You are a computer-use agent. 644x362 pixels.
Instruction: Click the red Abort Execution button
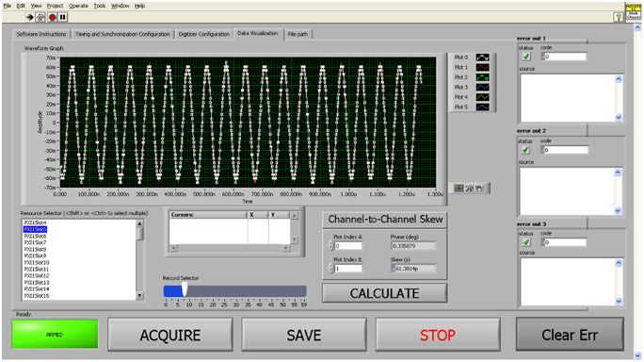click(52, 17)
